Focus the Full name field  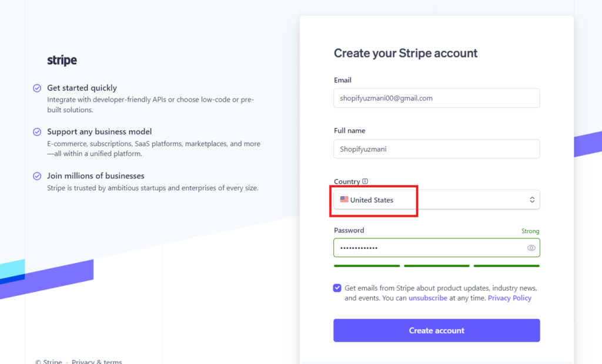[x=436, y=149]
